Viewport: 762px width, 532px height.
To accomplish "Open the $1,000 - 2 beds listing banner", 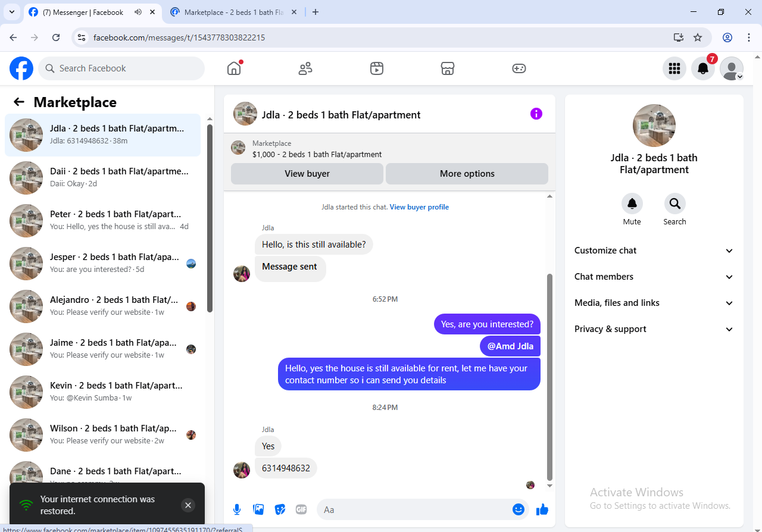I will (389, 149).
